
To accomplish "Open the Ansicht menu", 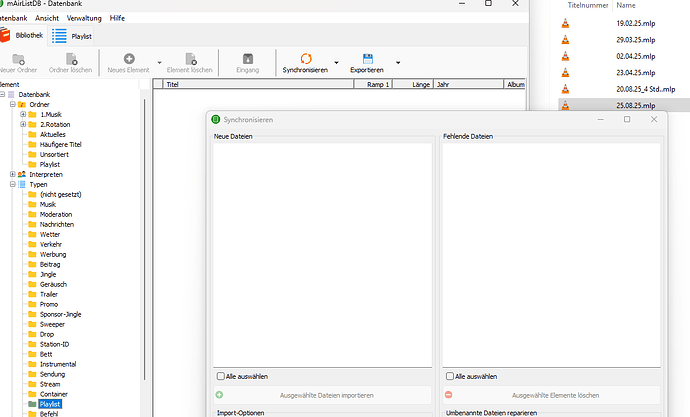I will tap(47, 18).
